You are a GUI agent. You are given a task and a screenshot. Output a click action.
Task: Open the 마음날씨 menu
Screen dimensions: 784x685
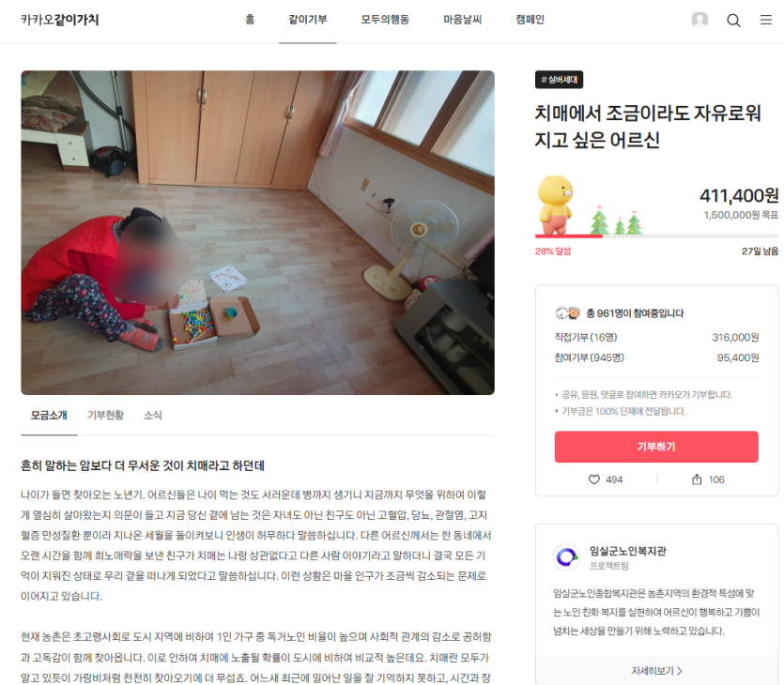(x=463, y=20)
